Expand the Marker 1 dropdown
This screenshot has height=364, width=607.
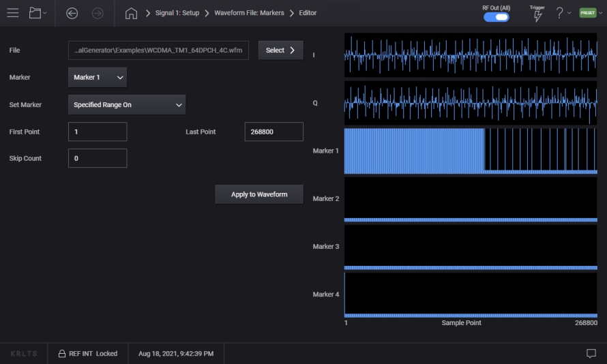(98, 78)
